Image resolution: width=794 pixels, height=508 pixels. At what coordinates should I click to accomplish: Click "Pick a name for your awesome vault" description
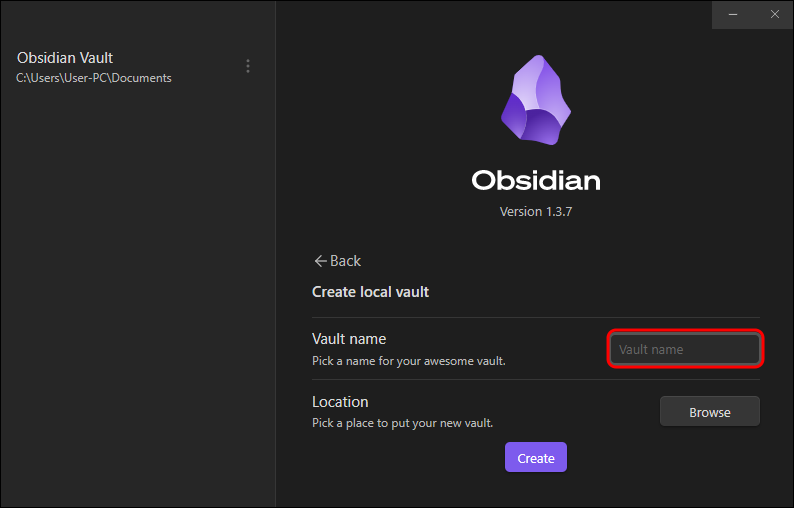408,361
